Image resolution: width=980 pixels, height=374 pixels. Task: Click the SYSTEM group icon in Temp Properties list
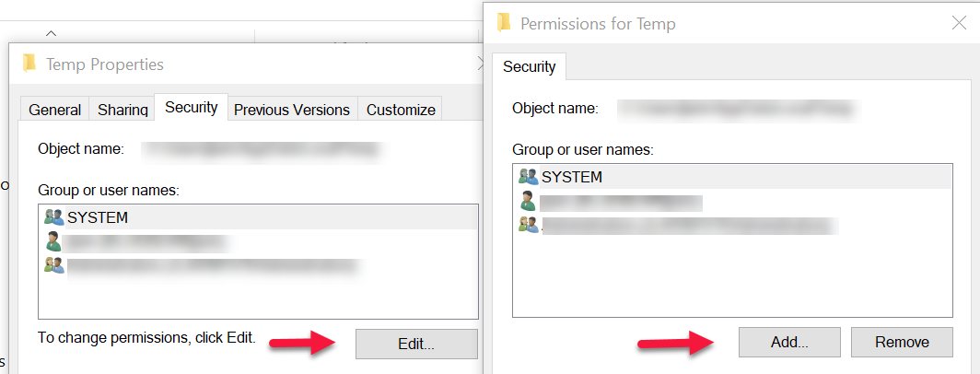pyautogui.click(x=53, y=217)
